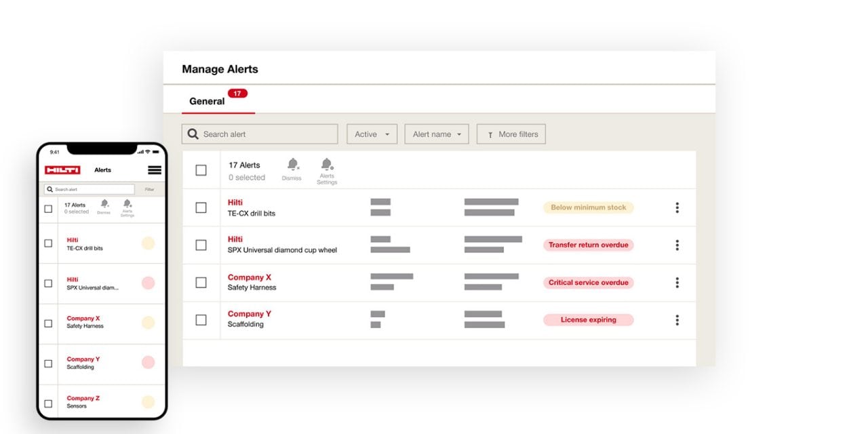Click the License expiring status tag
Viewport: 868px width, 434px height.
point(589,319)
